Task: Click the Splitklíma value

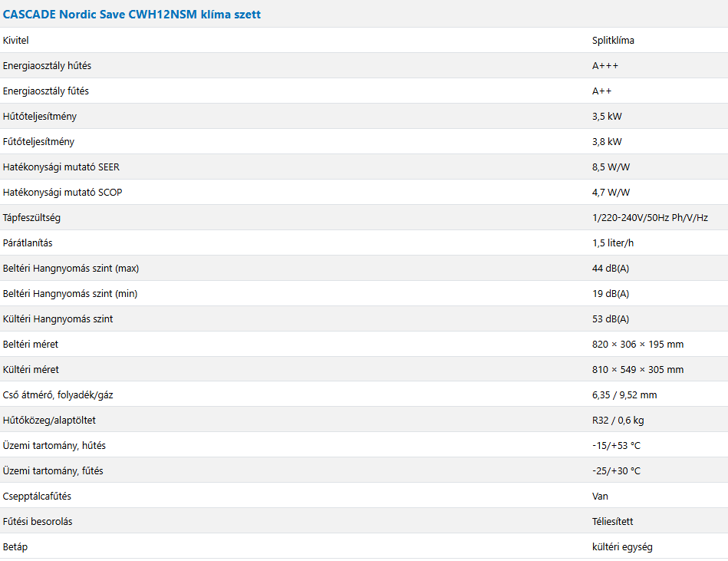Action: [x=613, y=41]
